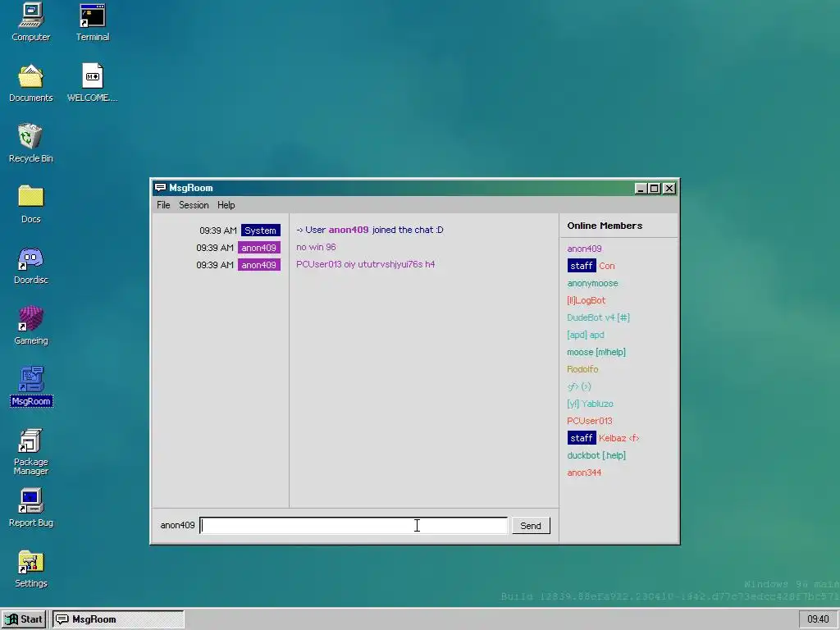Focus the chat message input field
The height and width of the screenshot is (630, 840).
pos(354,526)
